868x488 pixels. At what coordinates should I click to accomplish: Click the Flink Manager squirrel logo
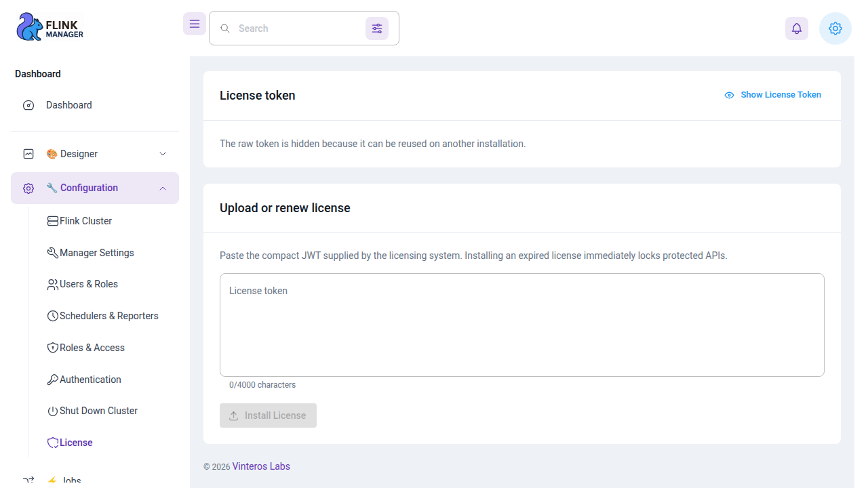(50, 27)
